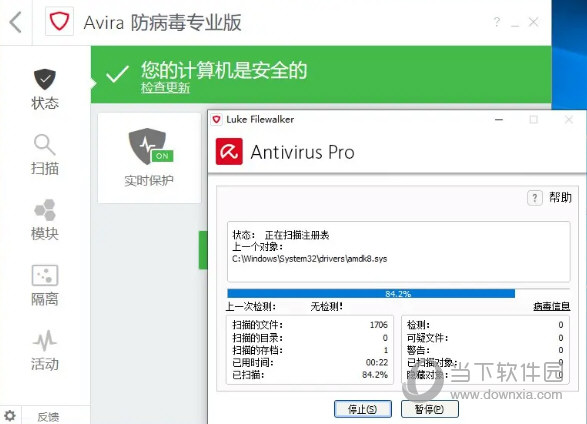
Task: Minimize the Luke Filewalker window
Action: (x=499, y=120)
